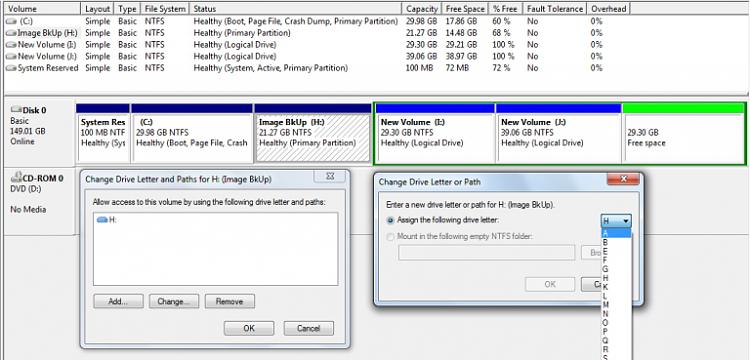
Task: Click the Image BkUp (H:) volume icon
Action: tap(11, 33)
